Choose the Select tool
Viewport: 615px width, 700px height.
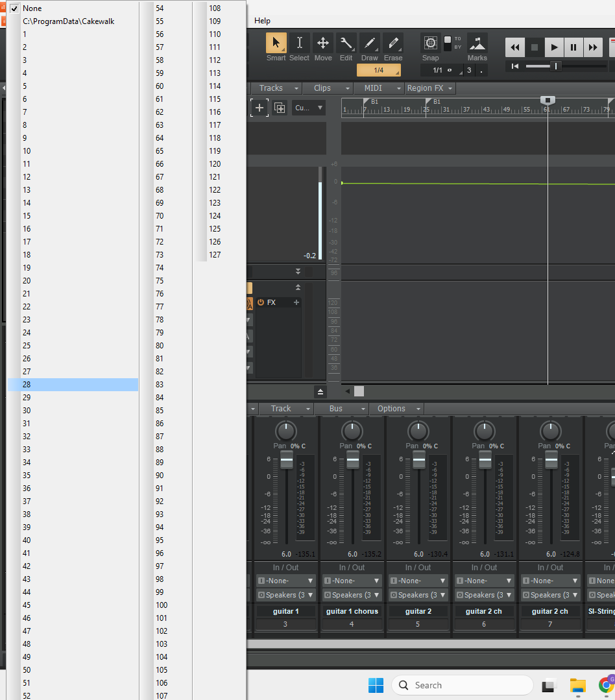300,43
